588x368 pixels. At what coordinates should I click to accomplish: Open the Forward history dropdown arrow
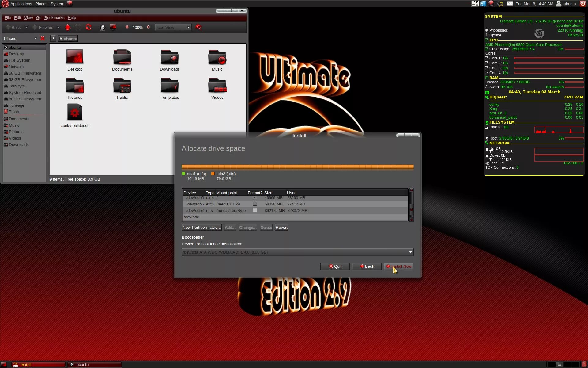click(58, 27)
